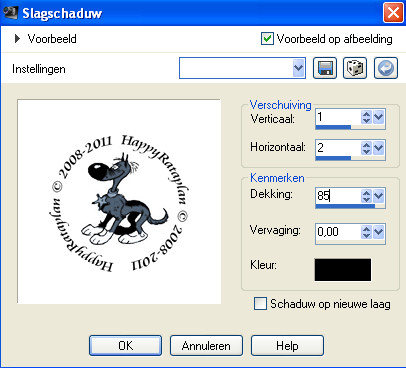Open the Horizontaal slider dropdown arrow

click(x=379, y=148)
